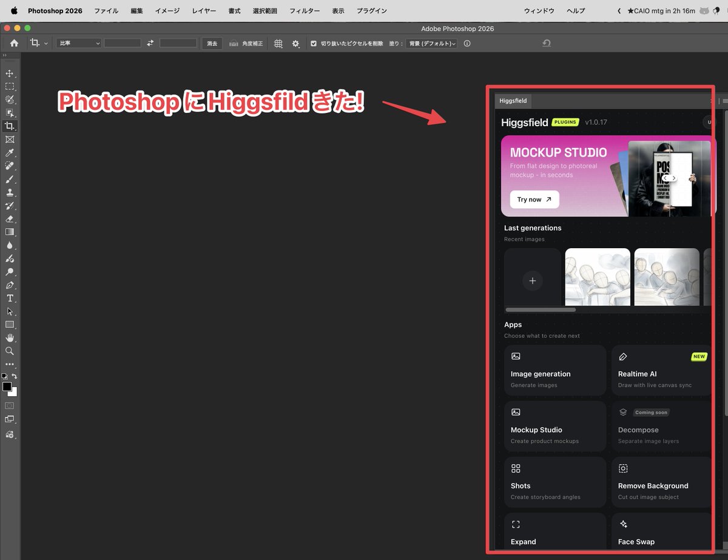Select the Eraser tool
Image resolution: width=728 pixels, height=560 pixels.
coord(10,219)
